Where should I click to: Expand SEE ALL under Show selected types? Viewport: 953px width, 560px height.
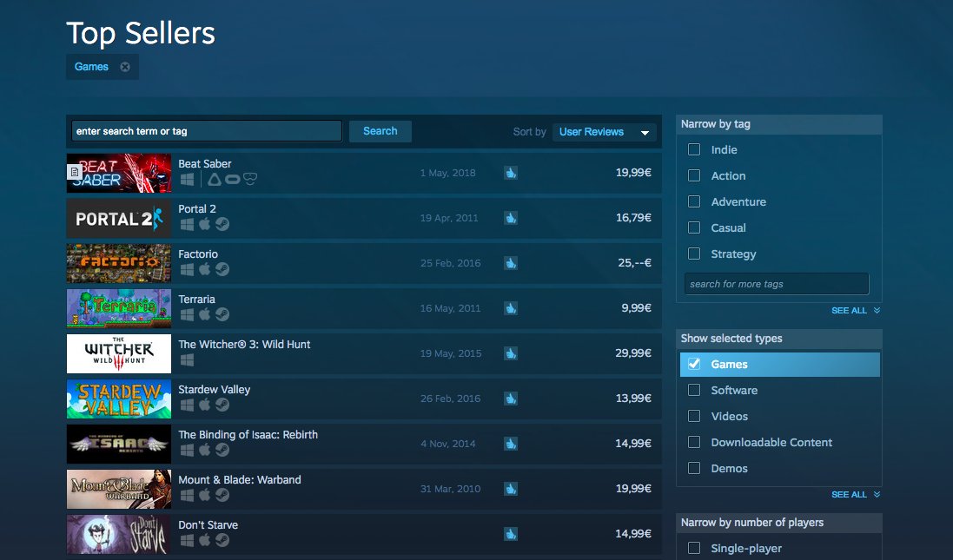click(855, 494)
